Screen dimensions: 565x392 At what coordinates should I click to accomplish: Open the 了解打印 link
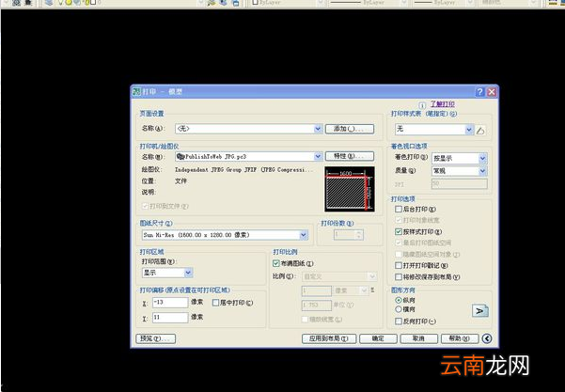pos(442,104)
